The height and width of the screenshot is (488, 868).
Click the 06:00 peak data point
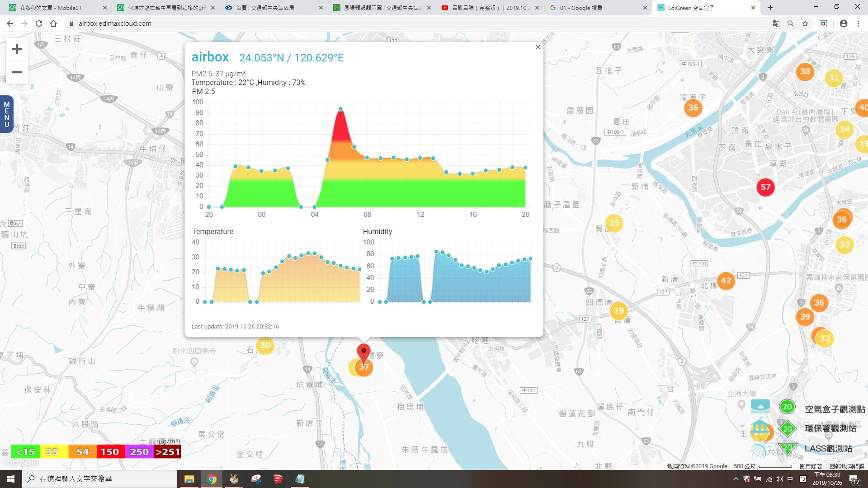[340, 109]
